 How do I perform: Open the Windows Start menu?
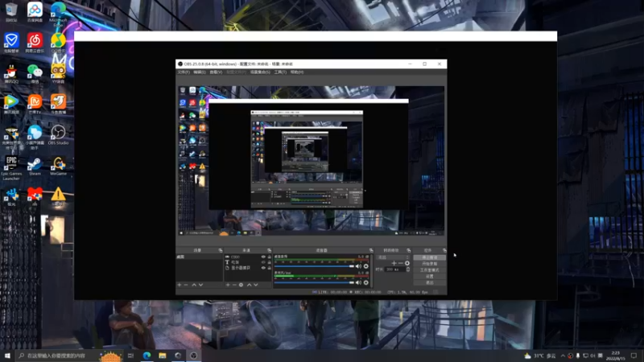7,356
